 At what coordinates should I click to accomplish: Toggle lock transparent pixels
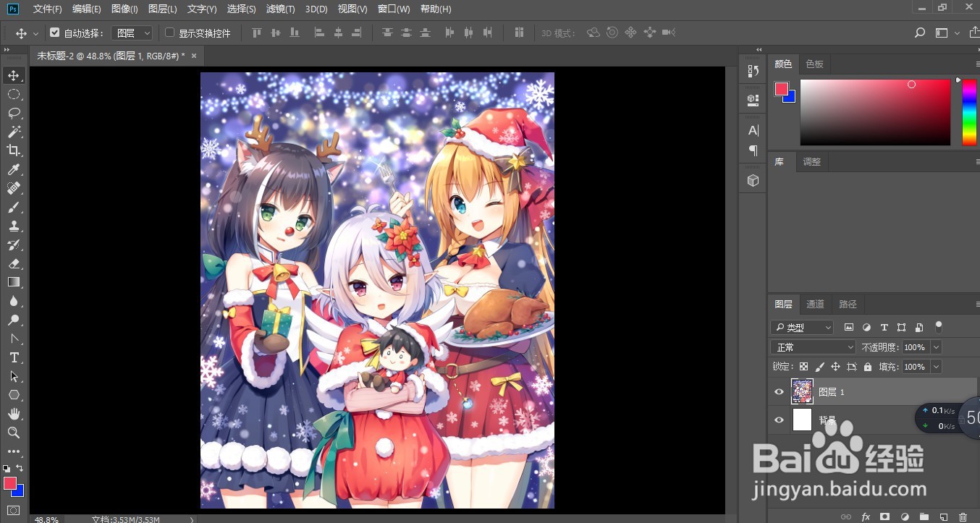803,367
